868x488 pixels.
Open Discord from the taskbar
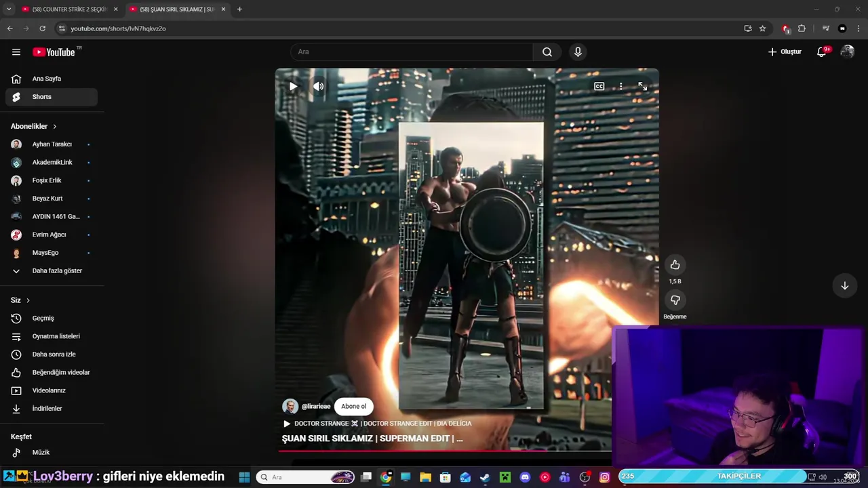pyautogui.click(x=525, y=477)
